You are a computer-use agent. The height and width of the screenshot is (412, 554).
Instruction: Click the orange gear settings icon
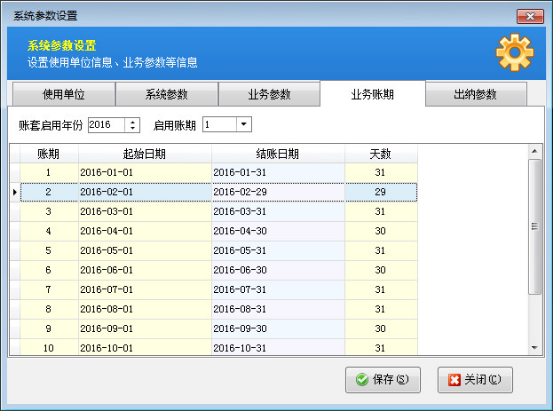coord(514,52)
